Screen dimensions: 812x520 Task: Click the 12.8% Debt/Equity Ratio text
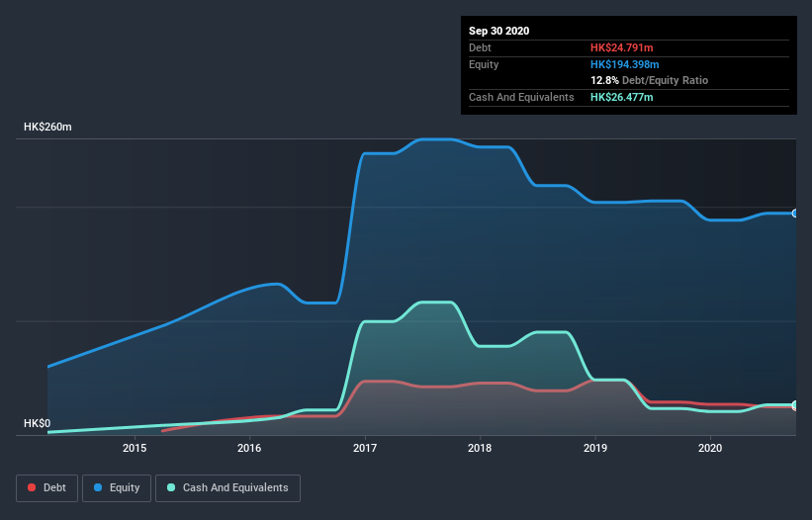click(650, 80)
